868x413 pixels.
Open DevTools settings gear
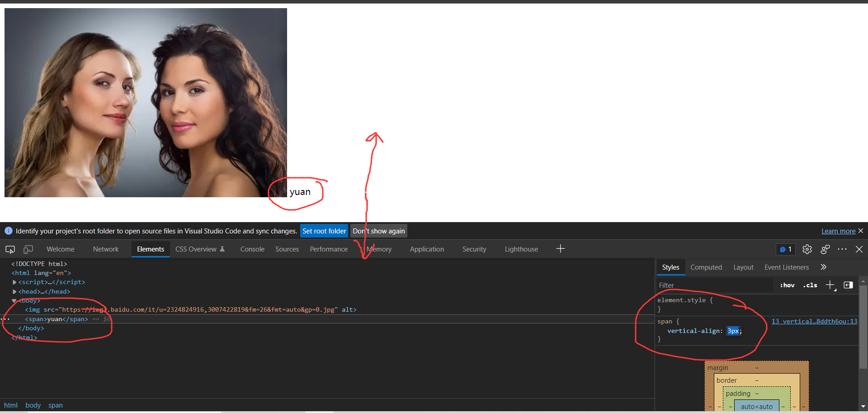coord(807,249)
